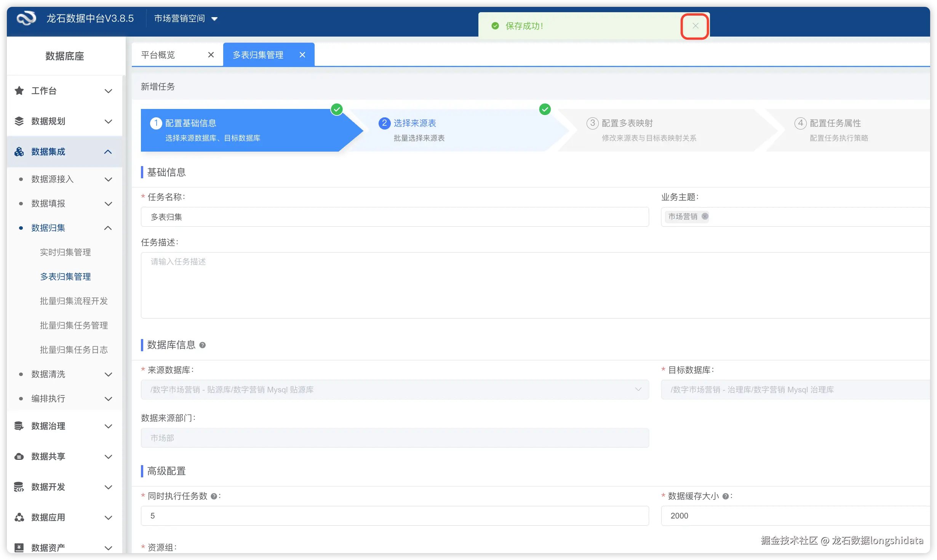937x560 pixels.
Task: Remove the 市场营销 tag from 业务主题
Action: tap(705, 216)
